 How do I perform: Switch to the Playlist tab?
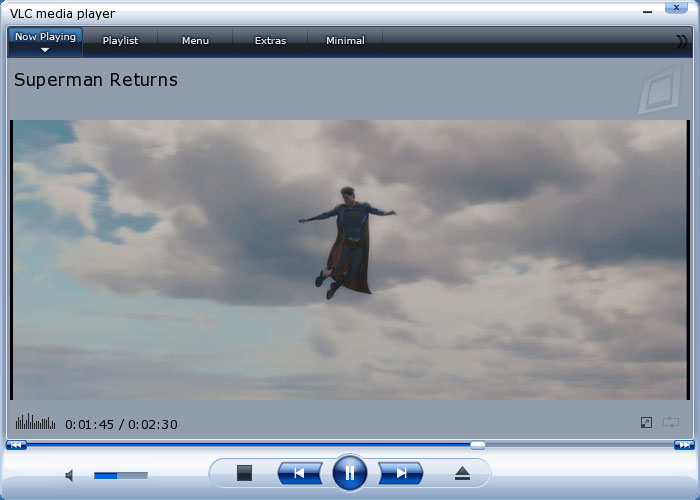pyautogui.click(x=120, y=41)
